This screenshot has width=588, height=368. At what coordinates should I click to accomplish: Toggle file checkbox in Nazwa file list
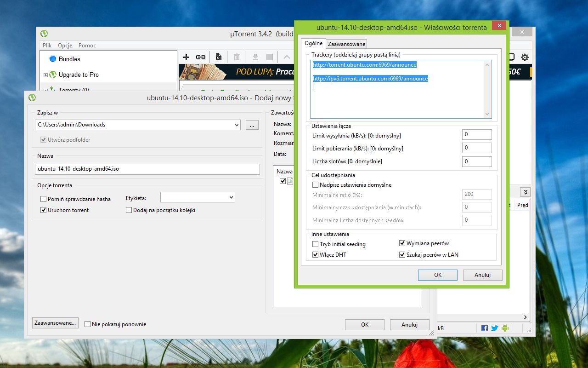283,181
